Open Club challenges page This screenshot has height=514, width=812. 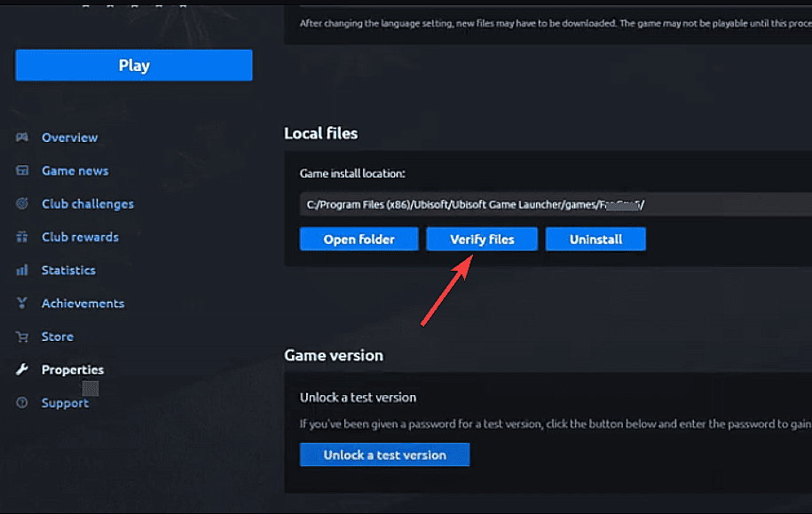88,203
